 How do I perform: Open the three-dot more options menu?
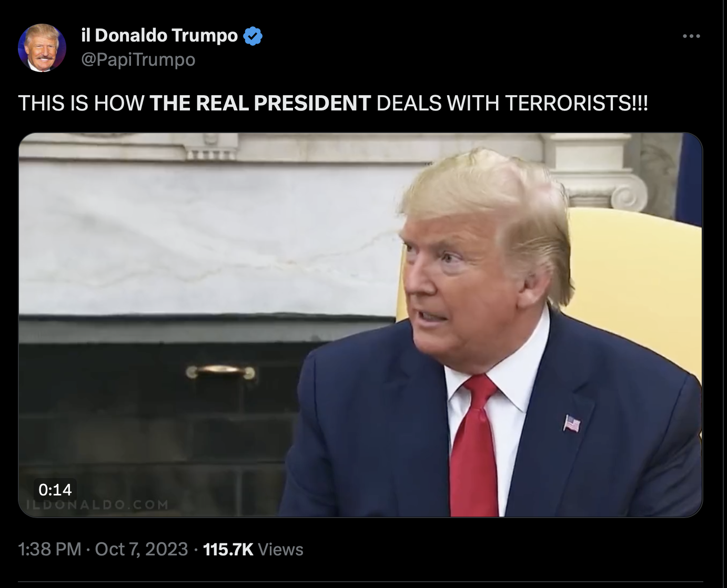(691, 36)
